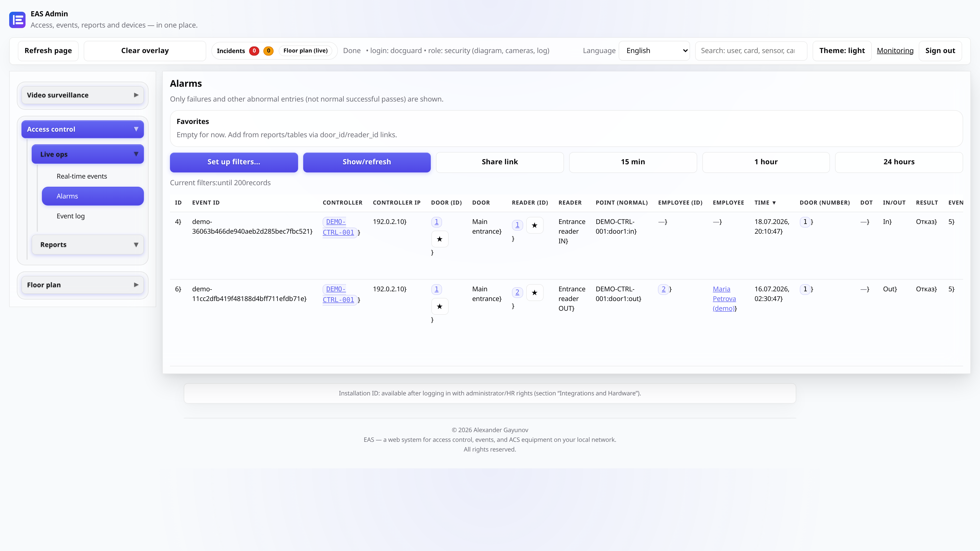Click the Refresh page button

tap(48, 51)
